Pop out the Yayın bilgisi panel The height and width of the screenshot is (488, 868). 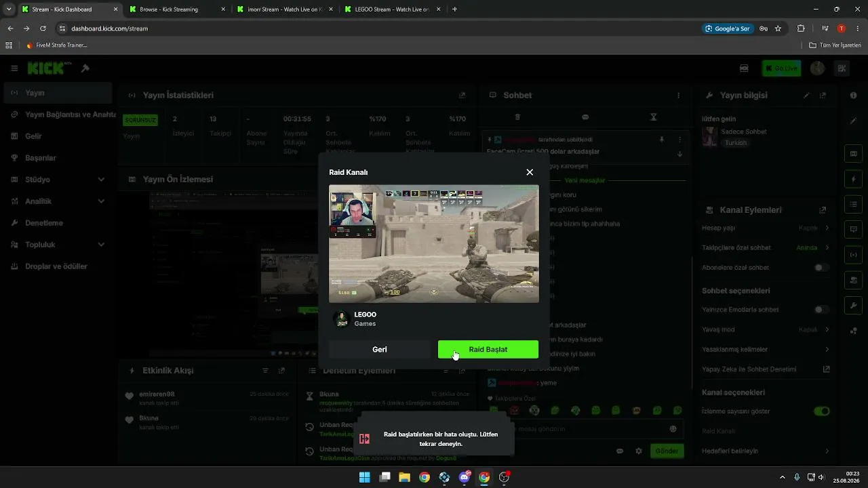[x=823, y=96]
